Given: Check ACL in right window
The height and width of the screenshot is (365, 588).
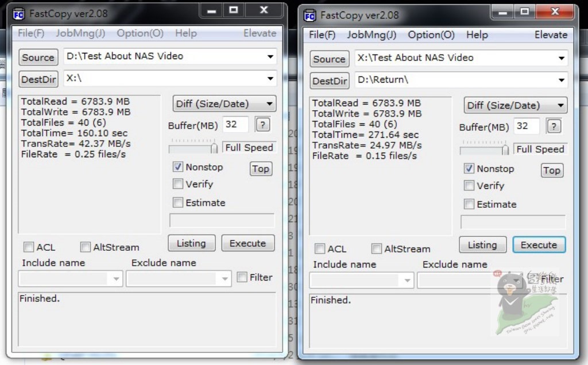Looking at the screenshot, I should [320, 248].
